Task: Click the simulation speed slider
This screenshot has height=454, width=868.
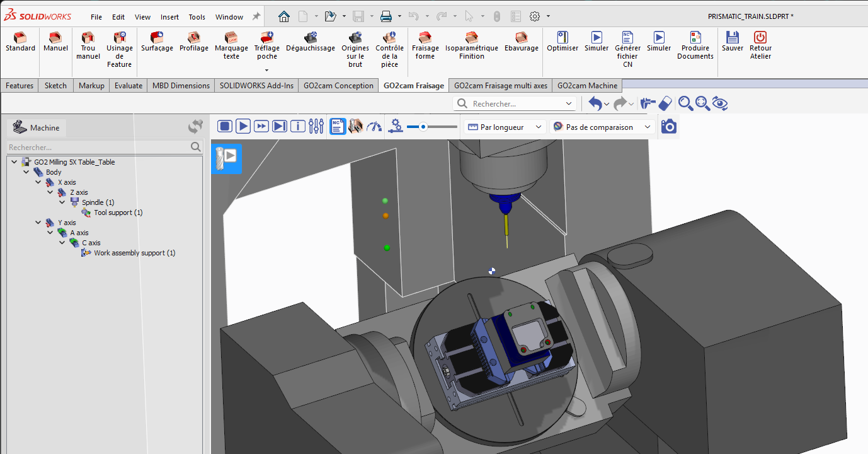Action: coord(431,127)
